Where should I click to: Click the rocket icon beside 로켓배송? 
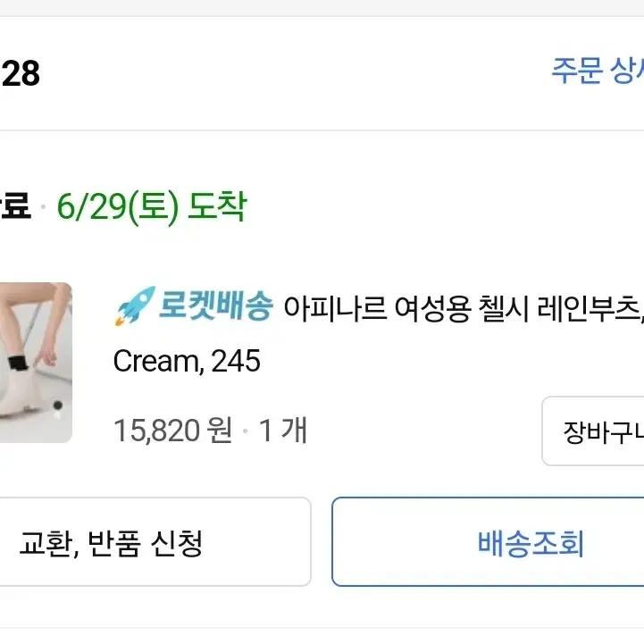click(135, 306)
